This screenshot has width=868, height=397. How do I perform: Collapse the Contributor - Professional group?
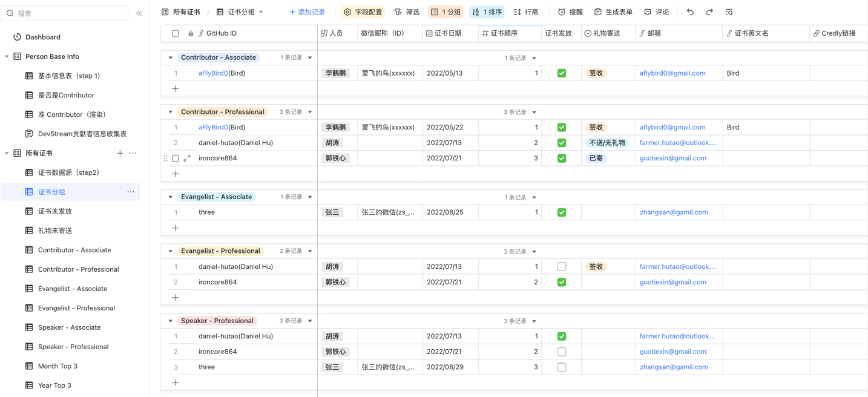click(x=171, y=112)
